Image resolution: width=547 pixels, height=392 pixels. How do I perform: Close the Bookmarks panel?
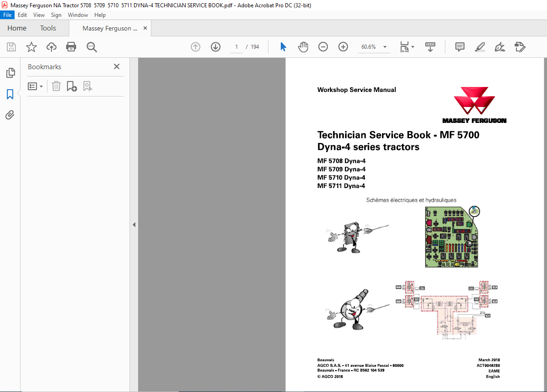coord(117,66)
